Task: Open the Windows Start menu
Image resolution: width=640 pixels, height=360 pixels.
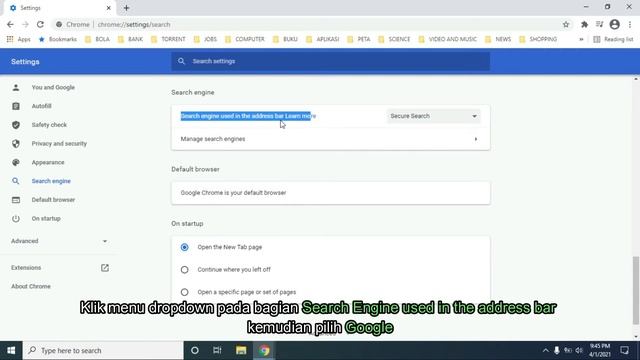Action: [x=11, y=351]
